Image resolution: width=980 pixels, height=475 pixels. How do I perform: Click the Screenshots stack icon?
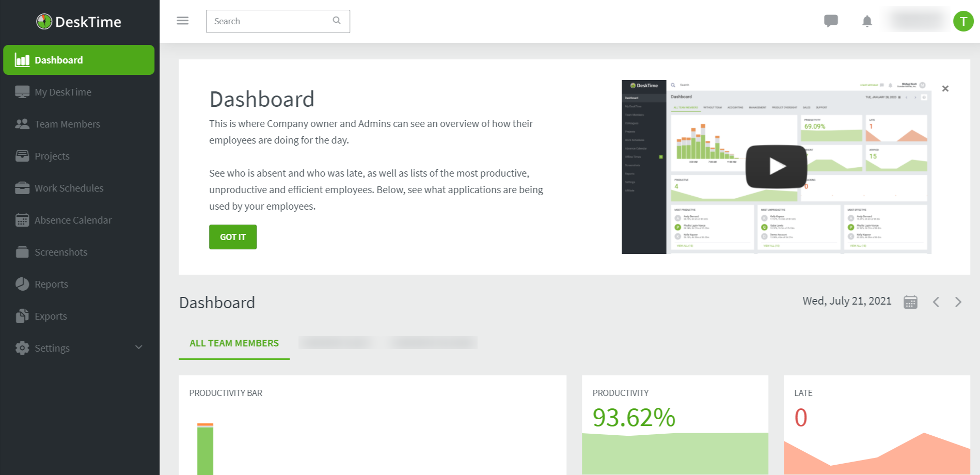(22, 252)
